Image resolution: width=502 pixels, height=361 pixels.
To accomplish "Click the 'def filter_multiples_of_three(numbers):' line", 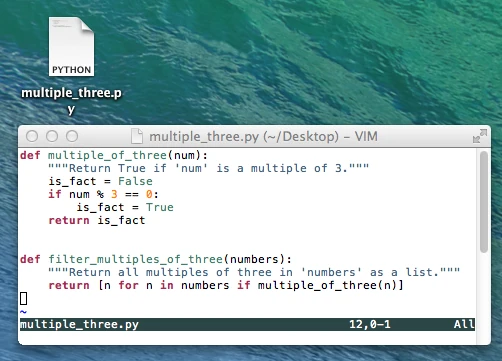I will pyautogui.click(x=156, y=259).
